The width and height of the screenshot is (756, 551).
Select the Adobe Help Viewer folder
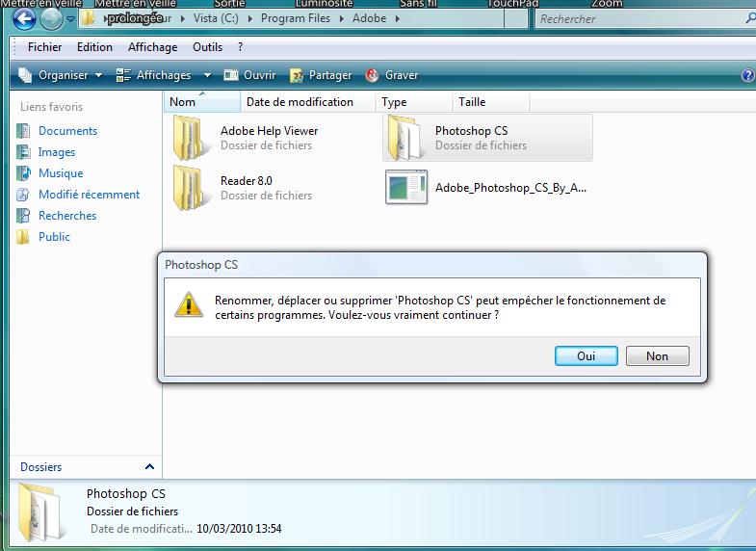point(246,138)
